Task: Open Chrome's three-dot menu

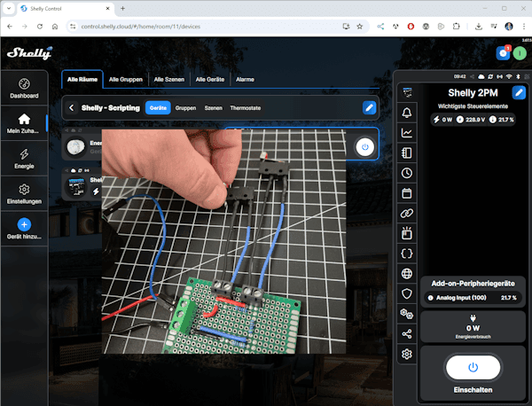Action: click(x=522, y=27)
